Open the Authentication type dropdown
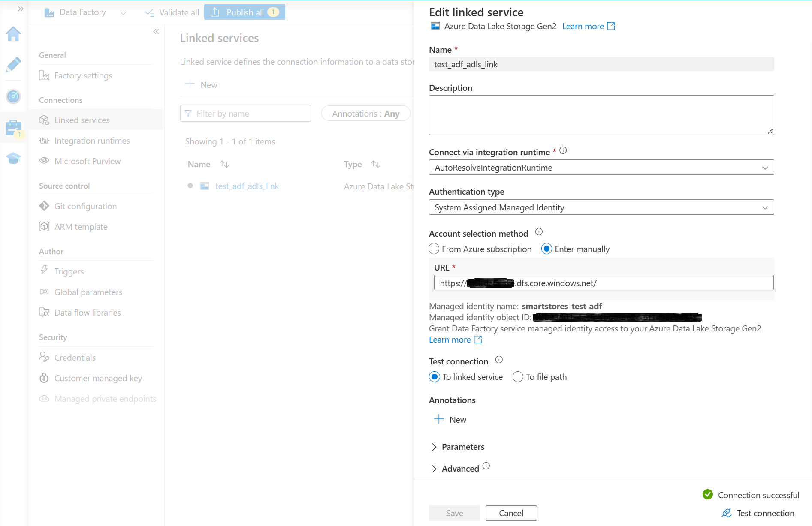 click(x=601, y=207)
